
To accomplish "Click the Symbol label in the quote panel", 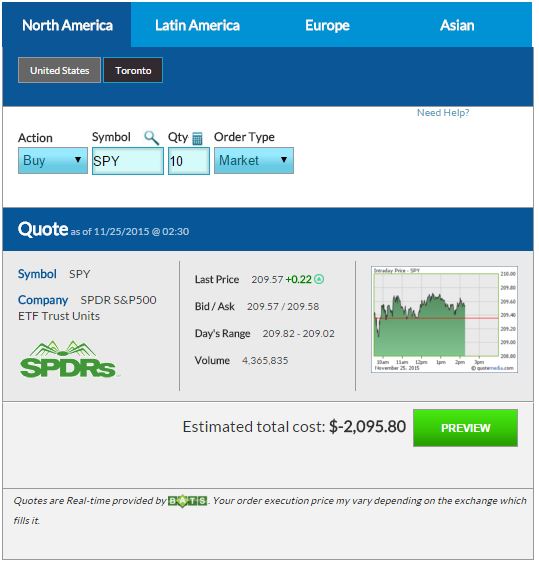I will tap(37, 274).
